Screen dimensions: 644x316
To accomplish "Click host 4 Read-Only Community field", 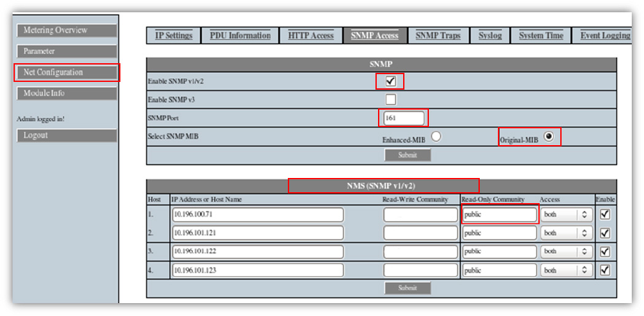I will tap(500, 270).
